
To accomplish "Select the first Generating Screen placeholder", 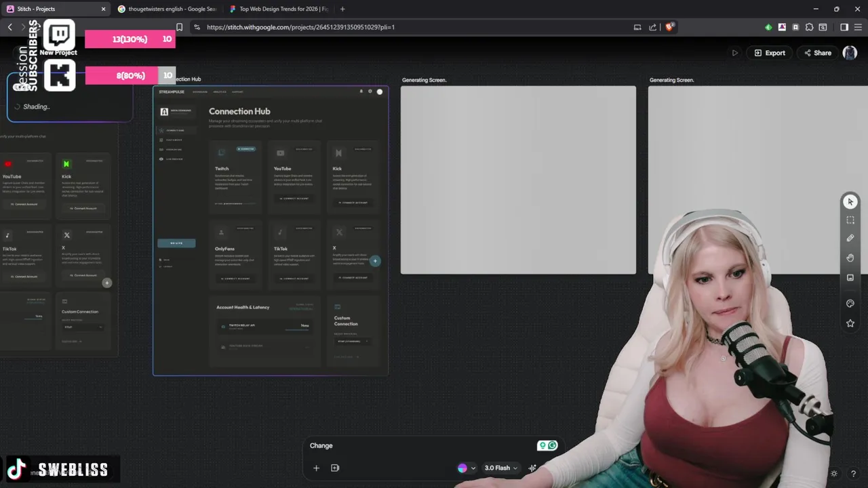I will tap(518, 180).
